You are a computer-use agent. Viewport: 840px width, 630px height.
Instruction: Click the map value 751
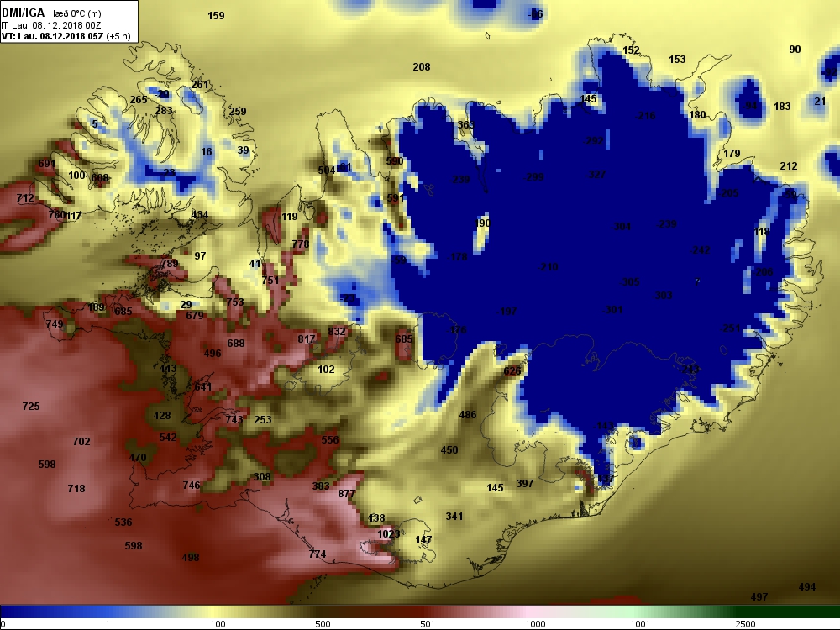[x=270, y=281]
